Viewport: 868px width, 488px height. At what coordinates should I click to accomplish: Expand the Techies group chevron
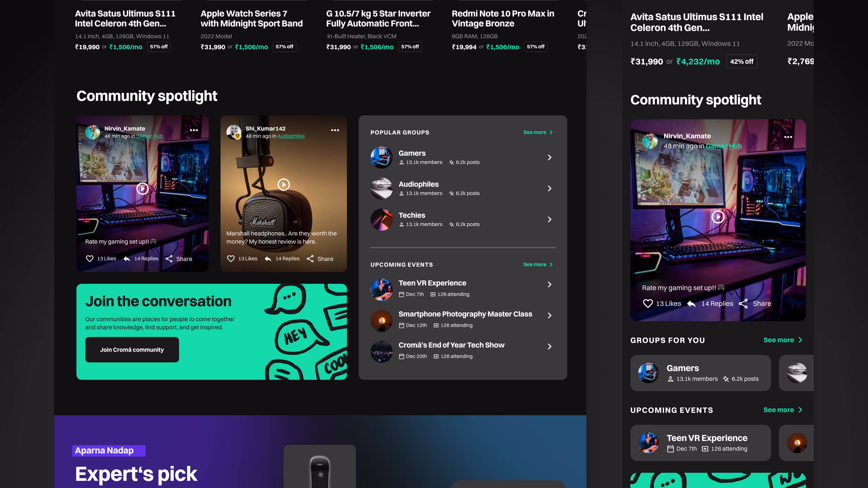550,219
